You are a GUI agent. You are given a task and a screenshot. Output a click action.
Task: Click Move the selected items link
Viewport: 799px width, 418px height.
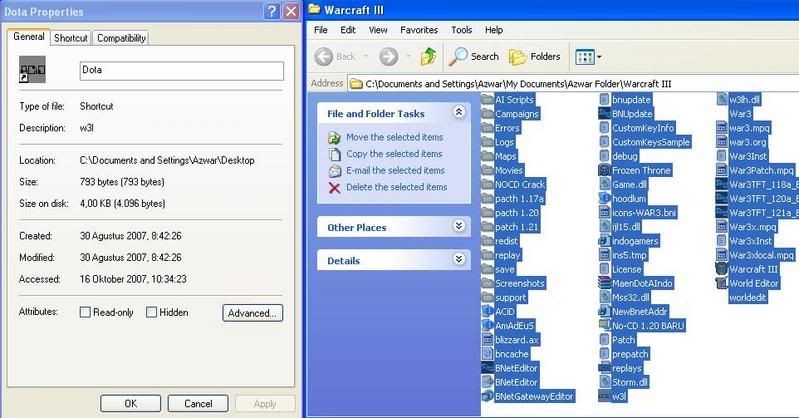coord(394,137)
